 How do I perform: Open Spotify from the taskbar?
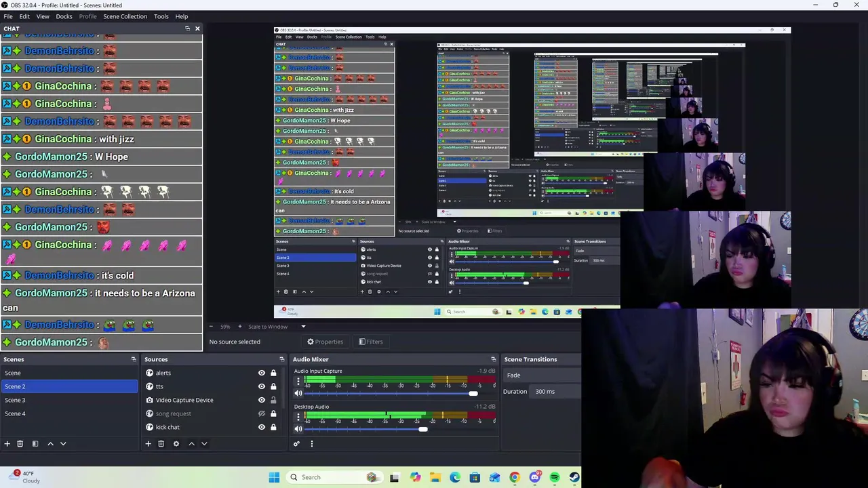(x=555, y=477)
